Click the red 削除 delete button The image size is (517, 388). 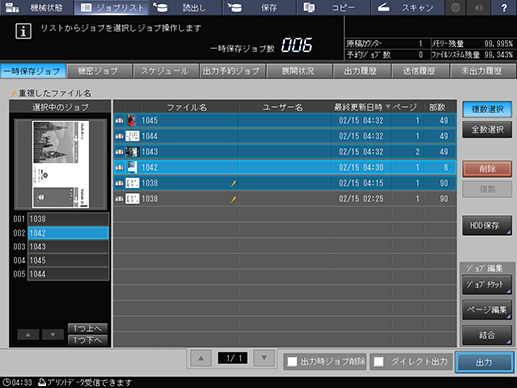click(x=487, y=169)
